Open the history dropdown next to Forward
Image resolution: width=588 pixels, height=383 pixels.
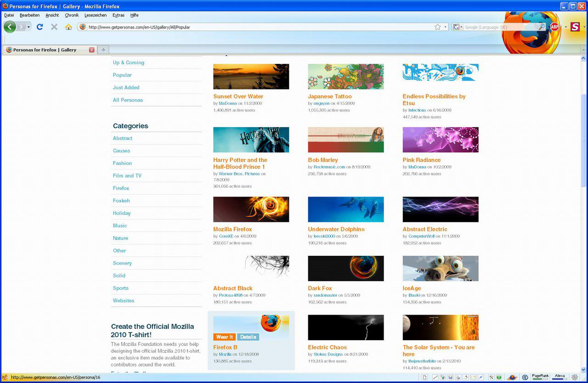pyautogui.click(x=28, y=27)
